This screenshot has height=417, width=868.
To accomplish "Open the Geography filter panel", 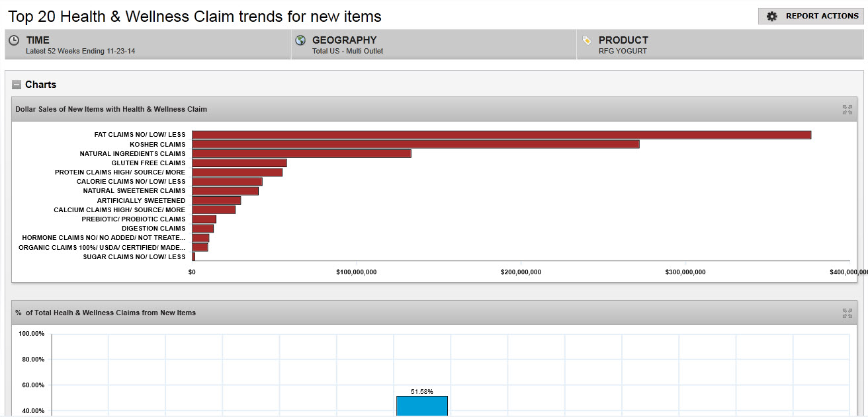I will [x=433, y=45].
